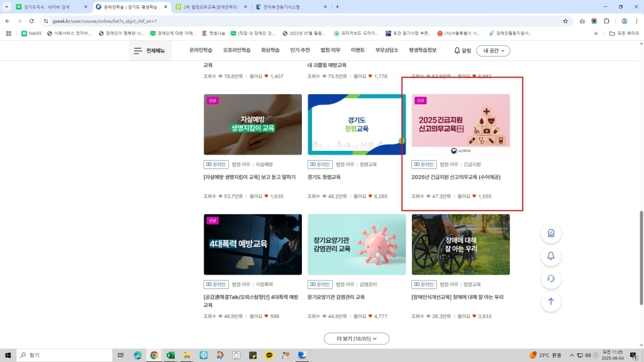This screenshot has width=644, height=362.
Task: Open the 장기요양기관 감염관리 교육 thumbnail
Action: click(x=357, y=244)
